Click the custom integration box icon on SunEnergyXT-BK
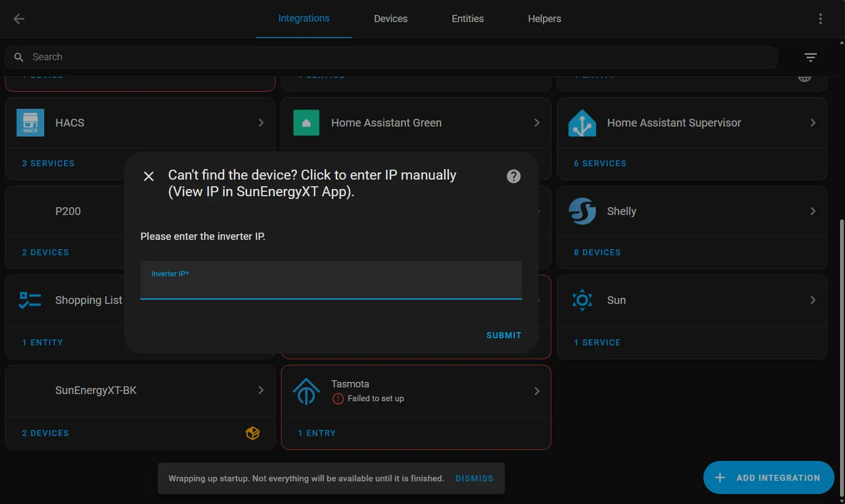This screenshot has width=845, height=504. tap(252, 433)
